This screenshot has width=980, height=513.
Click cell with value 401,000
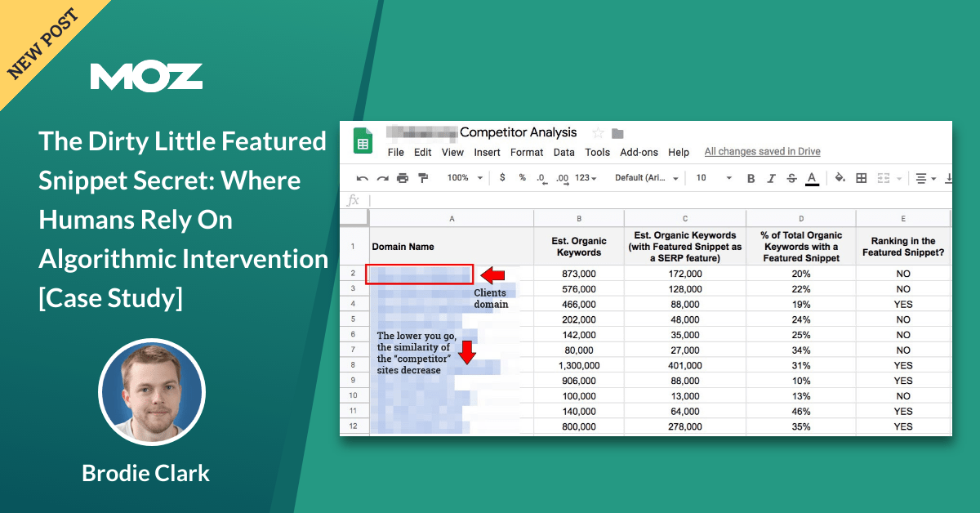click(685, 365)
